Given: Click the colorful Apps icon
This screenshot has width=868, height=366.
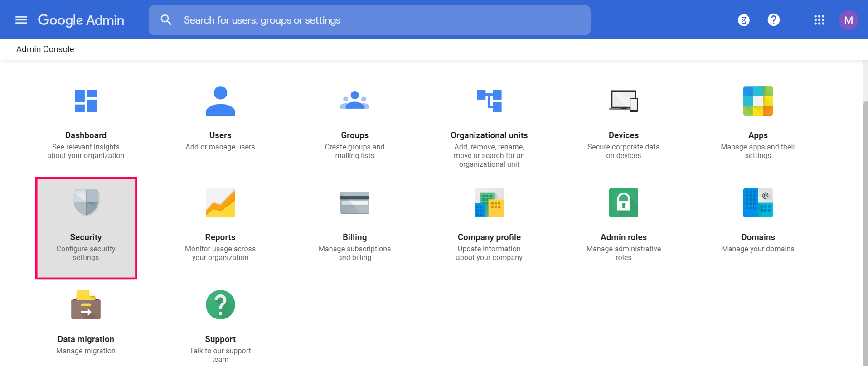Looking at the screenshot, I should pos(758,101).
